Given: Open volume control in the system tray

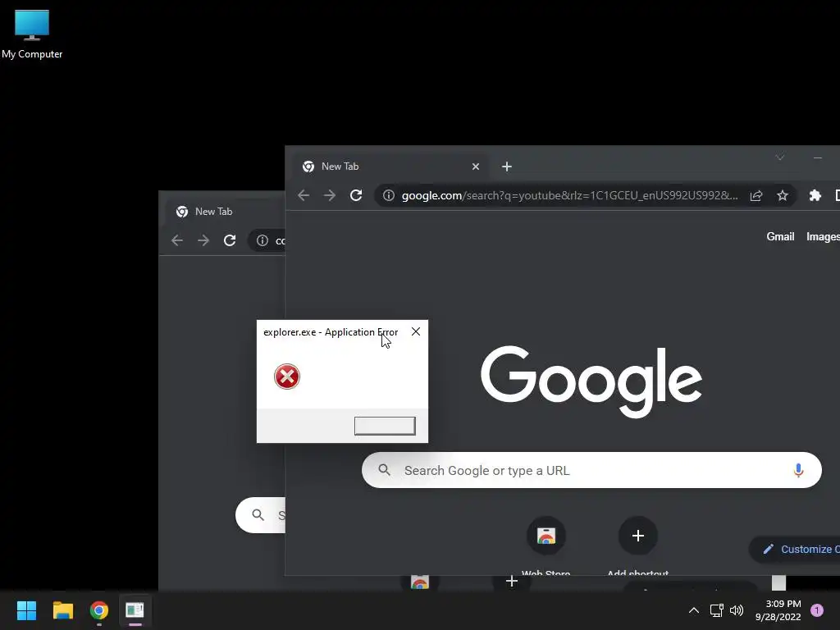Looking at the screenshot, I should pyautogui.click(x=737, y=610).
